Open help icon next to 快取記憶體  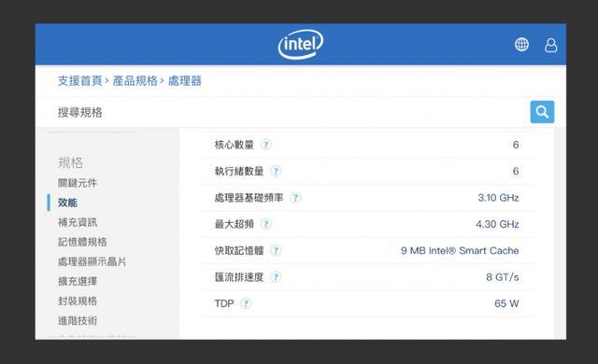point(276,250)
